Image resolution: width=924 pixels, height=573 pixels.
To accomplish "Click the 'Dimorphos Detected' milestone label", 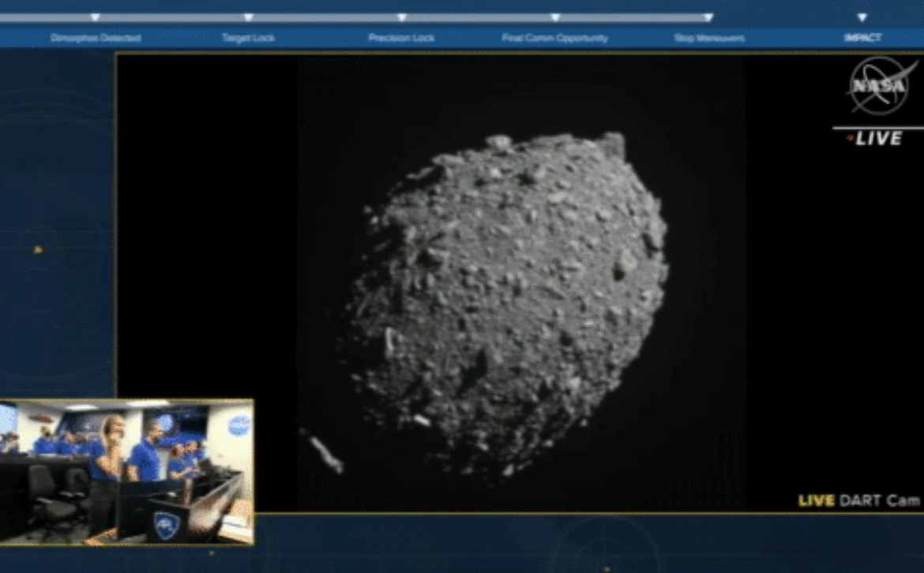I will coord(96,38).
